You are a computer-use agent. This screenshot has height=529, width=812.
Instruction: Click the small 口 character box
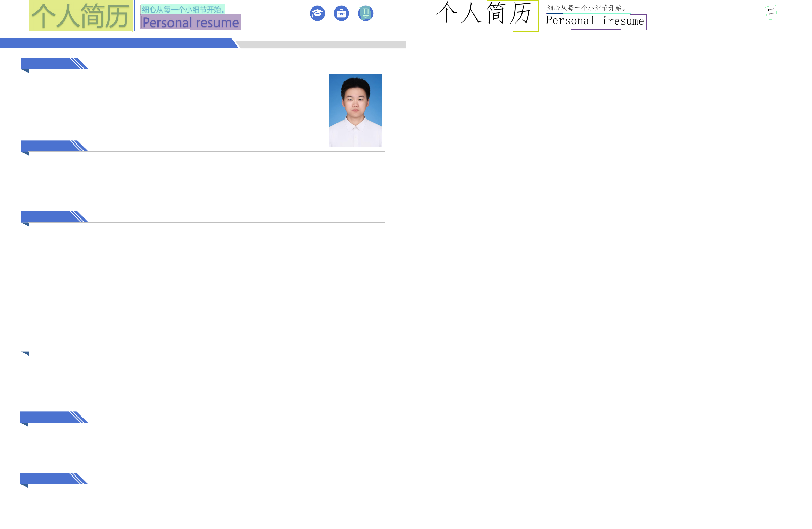tap(771, 12)
